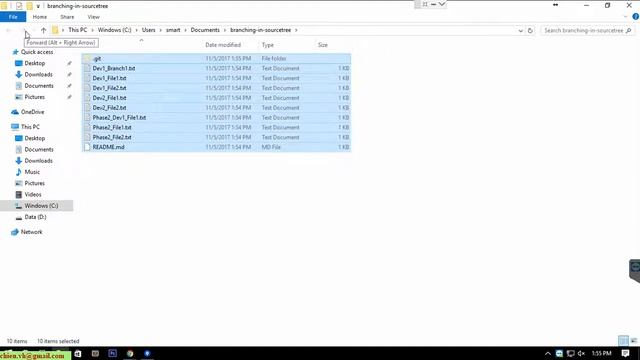This screenshot has height=360, width=640.
Task: Select Dev1_File1.txt file
Action: tap(216, 78)
